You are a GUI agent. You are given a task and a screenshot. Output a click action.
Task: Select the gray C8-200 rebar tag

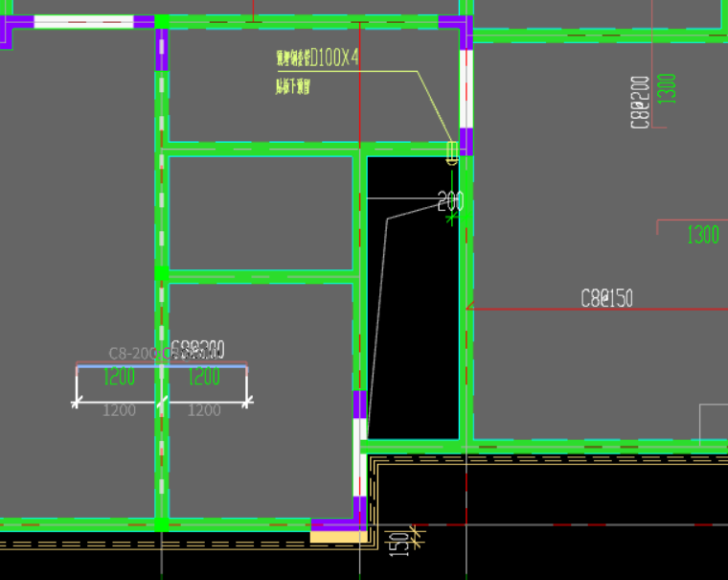coord(134,353)
